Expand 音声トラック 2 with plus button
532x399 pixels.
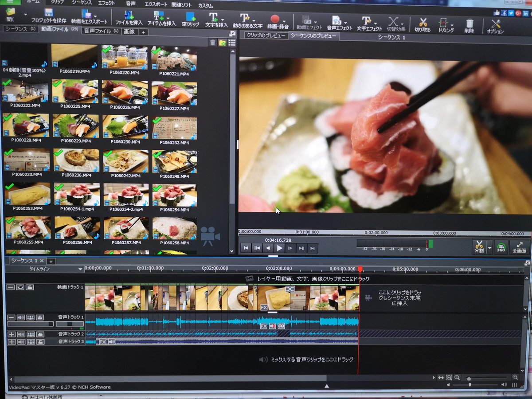tap(12, 334)
